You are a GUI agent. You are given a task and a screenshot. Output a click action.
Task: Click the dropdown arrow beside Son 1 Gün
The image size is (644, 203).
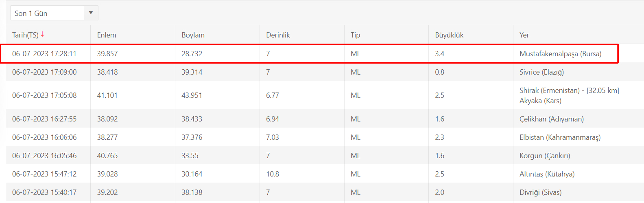point(91,13)
